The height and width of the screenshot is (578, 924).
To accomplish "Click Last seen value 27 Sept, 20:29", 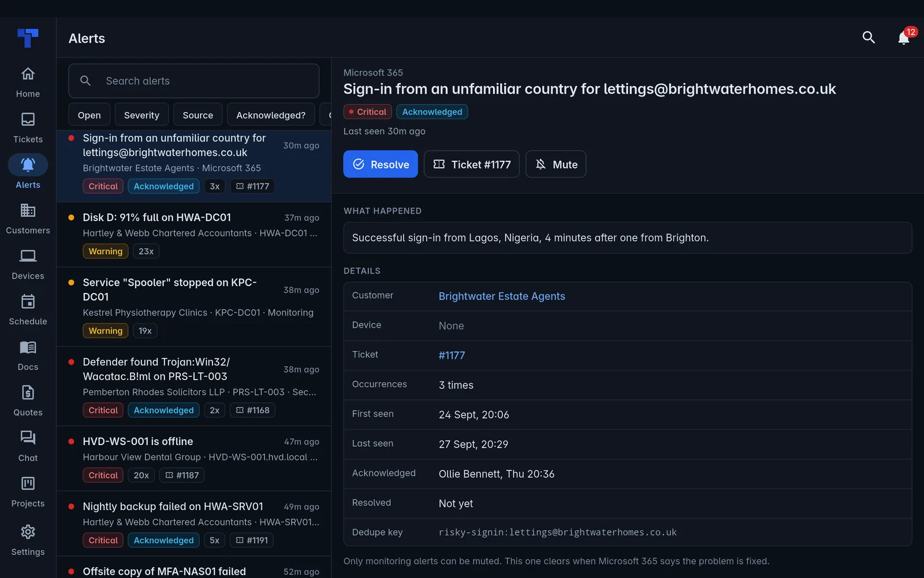I will [x=474, y=444].
